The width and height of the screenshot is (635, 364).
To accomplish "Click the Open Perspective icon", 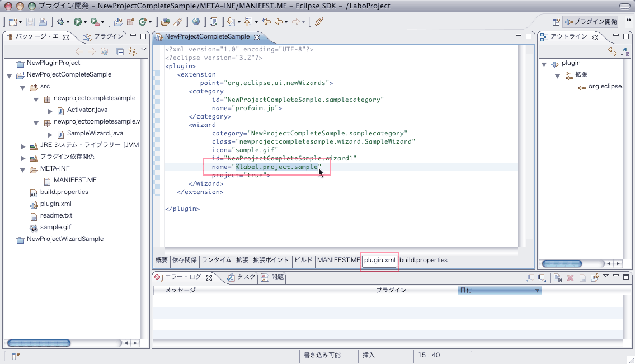I will 556,22.
